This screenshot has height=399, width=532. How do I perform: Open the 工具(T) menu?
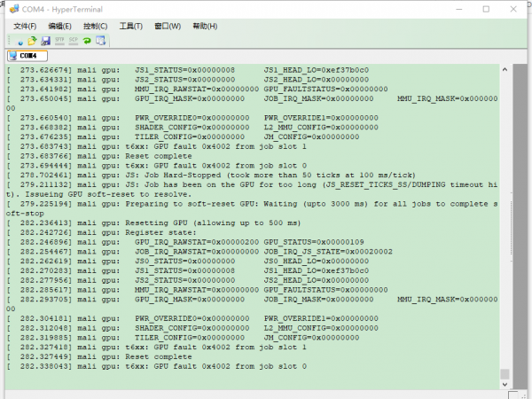[131, 26]
